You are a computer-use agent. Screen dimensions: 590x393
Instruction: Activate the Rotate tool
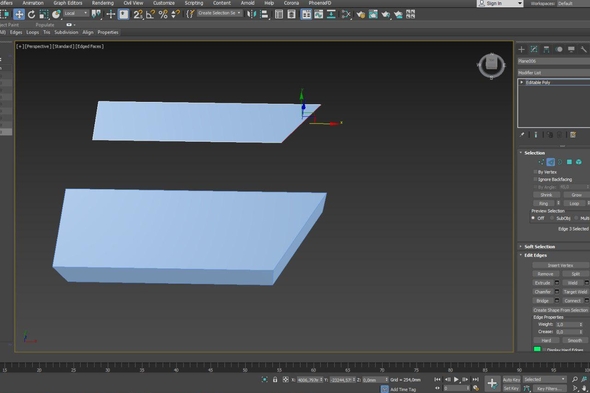(32, 14)
